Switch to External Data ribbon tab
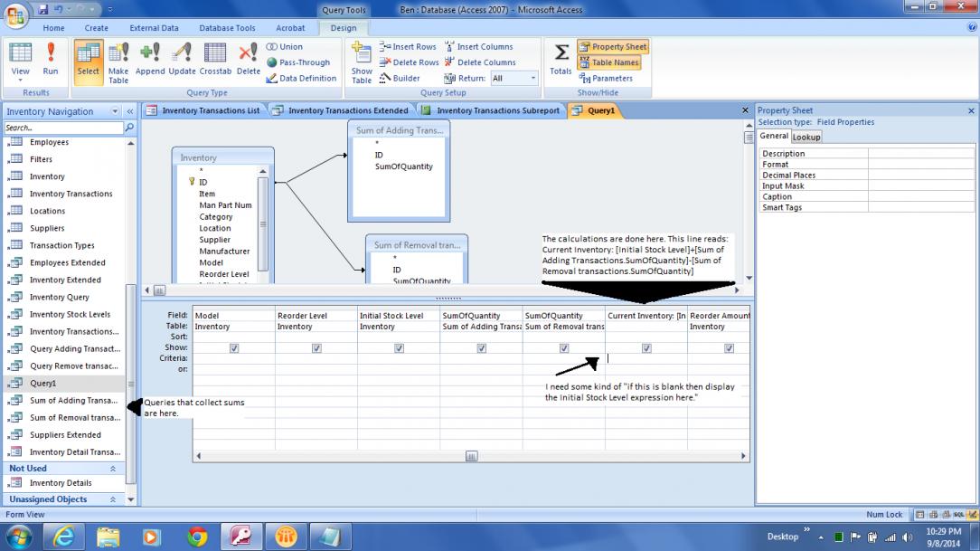Screen dimensions: 980x551 (154, 28)
